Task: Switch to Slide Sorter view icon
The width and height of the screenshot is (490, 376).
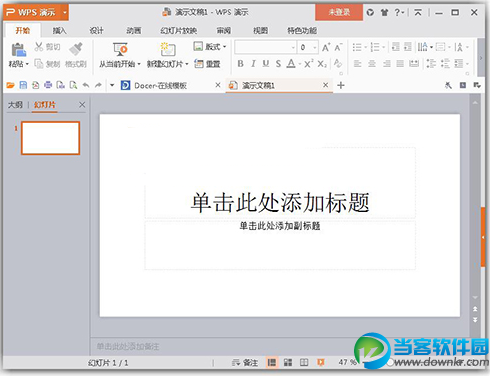Action: (x=288, y=362)
